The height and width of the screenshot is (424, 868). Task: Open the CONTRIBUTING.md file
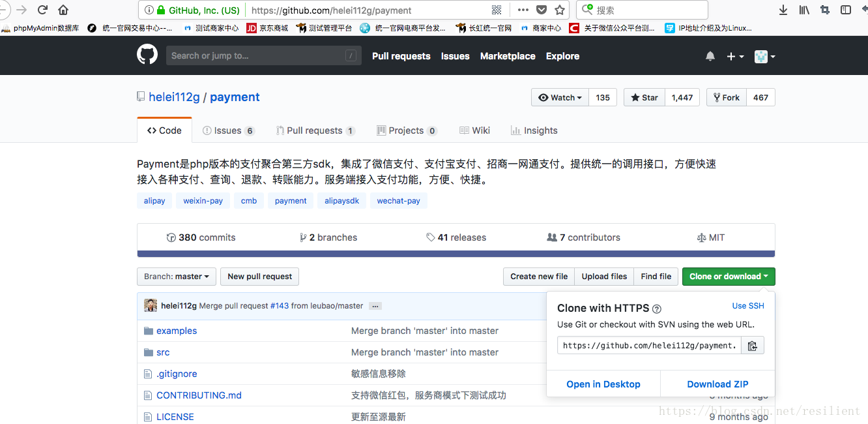pos(199,395)
